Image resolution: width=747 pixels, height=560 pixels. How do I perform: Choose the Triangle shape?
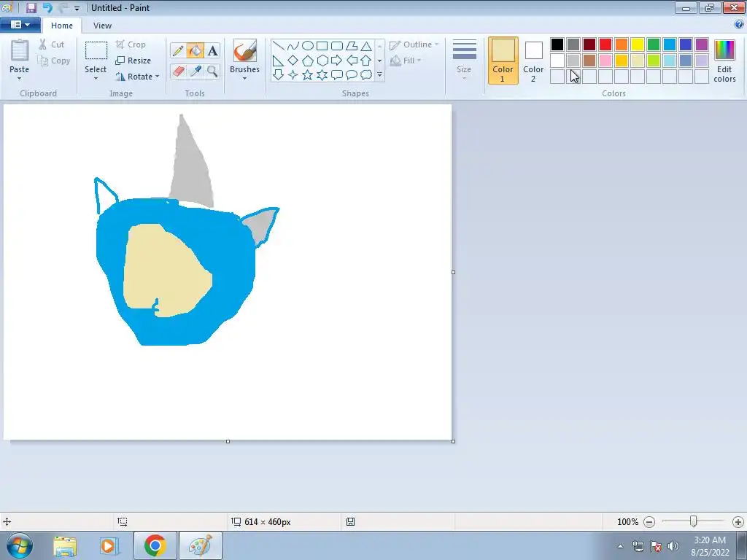point(366,46)
